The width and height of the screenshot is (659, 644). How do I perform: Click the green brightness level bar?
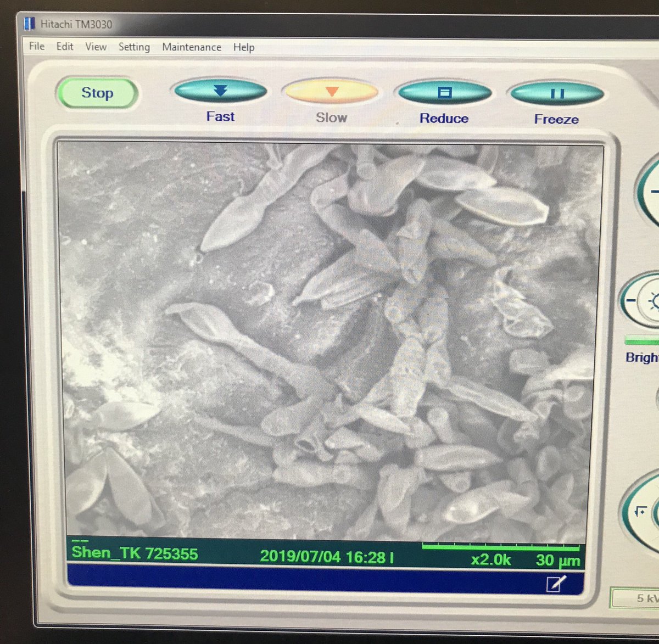(x=642, y=341)
